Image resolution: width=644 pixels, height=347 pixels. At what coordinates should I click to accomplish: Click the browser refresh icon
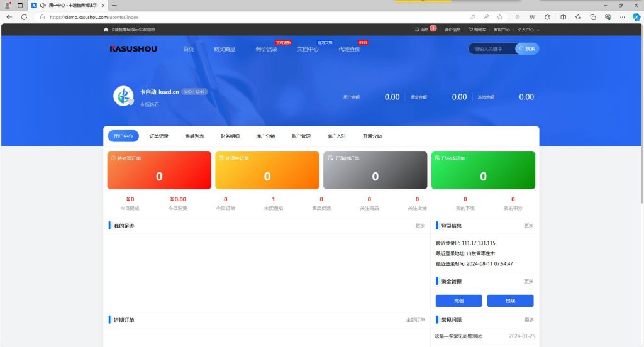pos(24,17)
